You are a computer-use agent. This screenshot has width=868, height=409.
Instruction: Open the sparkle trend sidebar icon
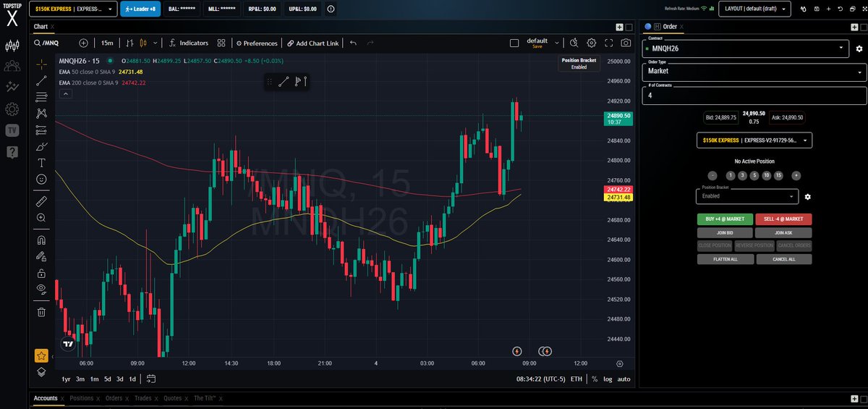click(x=12, y=88)
